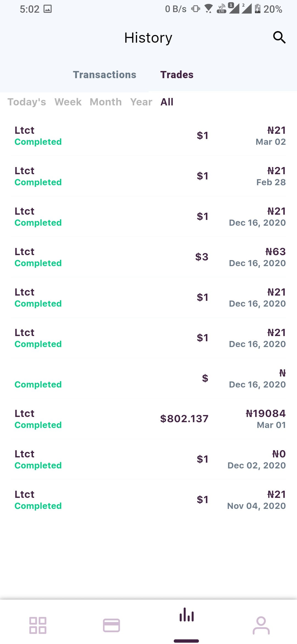The width and height of the screenshot is (297, 644).
Task: Open the Ltct trade dated Mar 02
Action: pos(148,136)
